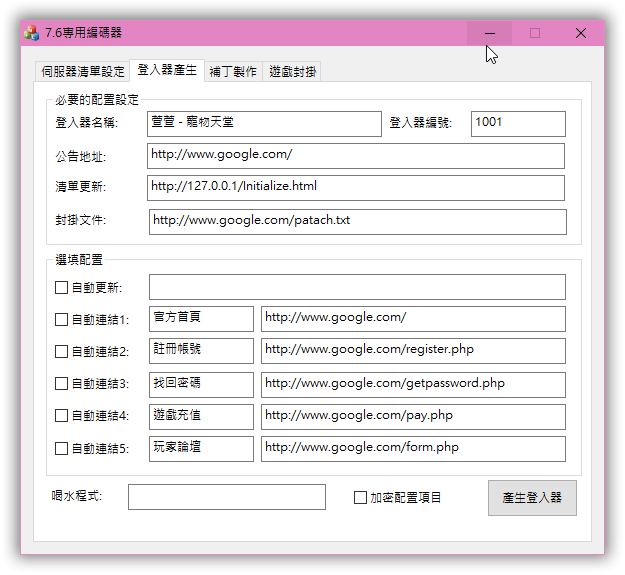Click the form.php URL field

[413, 449]
